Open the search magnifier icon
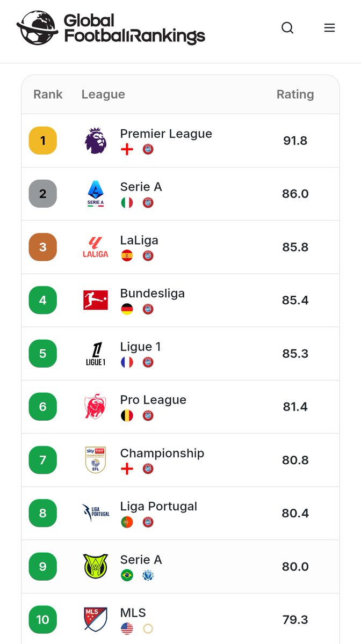This screenshot has width=361, height=644. [287, 28]
